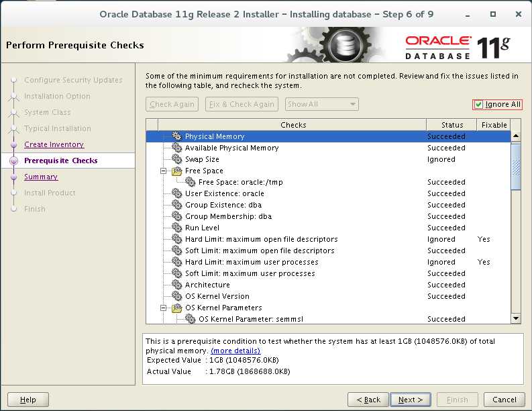Image resolution: width=532 pixels, height=411 pixels.
Task: Click the gear icon beside Available Physical Memory
Action: coord(176,148)
